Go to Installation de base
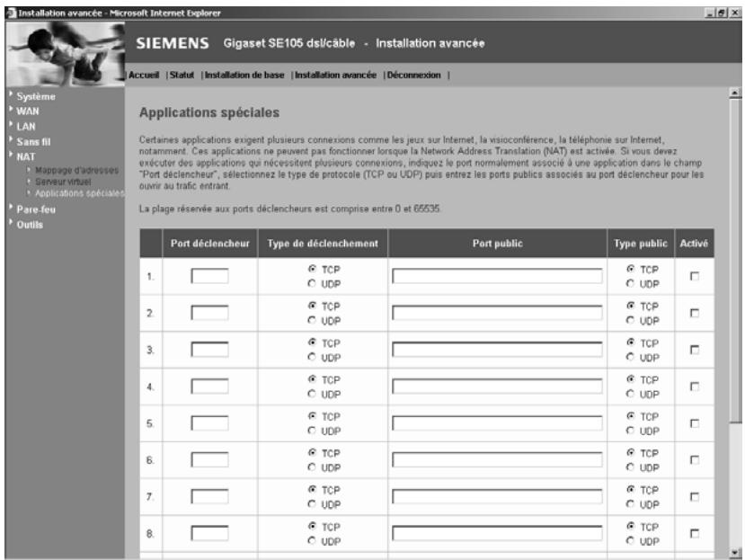This screenshot has height=560, width=745. tap(244, 76)
